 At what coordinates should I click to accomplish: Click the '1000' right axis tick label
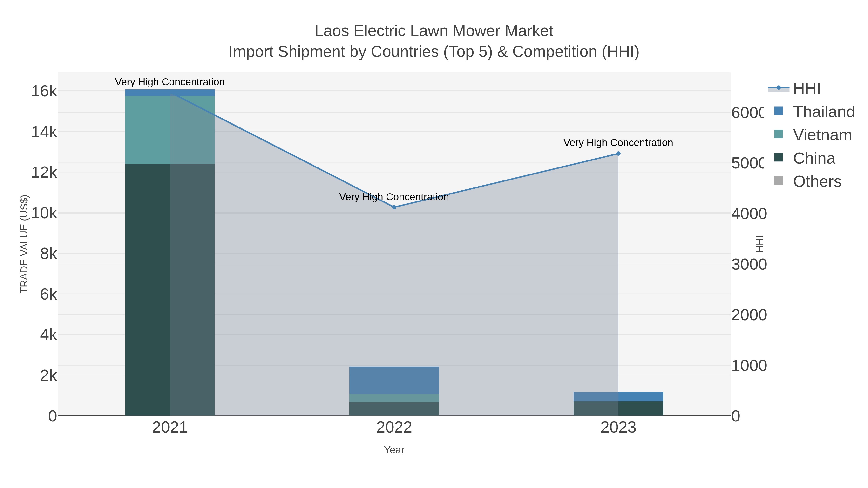(x=749, y=366)
